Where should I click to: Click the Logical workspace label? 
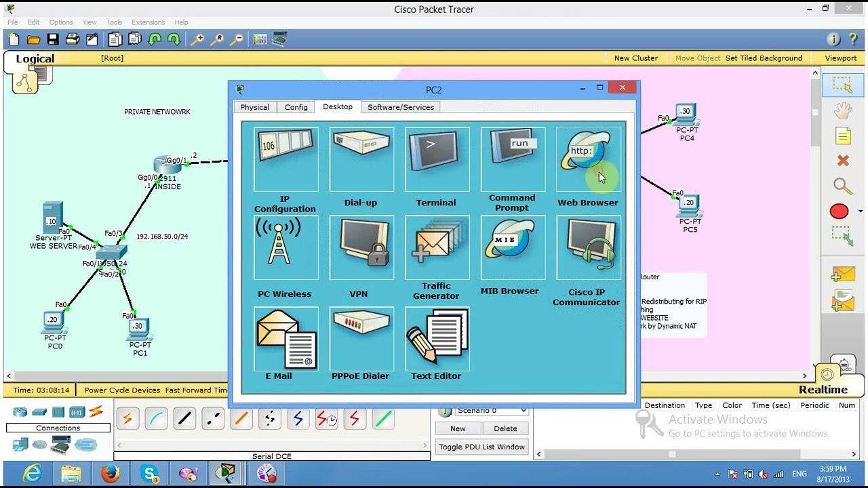pyautogui.click(x=35, y=59)
